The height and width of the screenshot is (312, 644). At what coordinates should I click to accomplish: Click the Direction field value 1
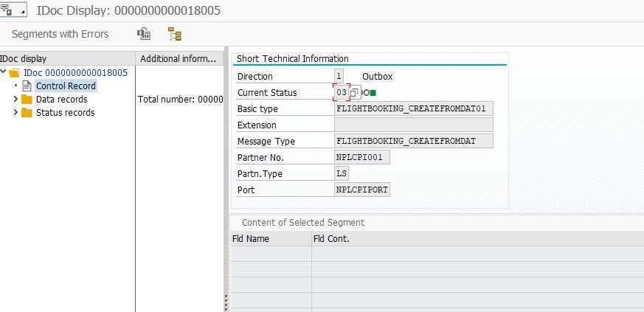tap(339, 77)
